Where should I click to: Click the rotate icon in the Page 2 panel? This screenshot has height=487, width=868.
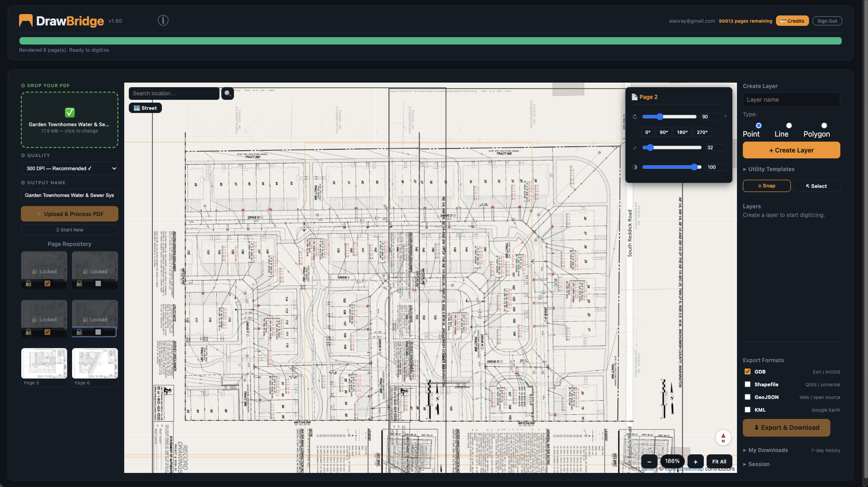click(x=635, y=117)
